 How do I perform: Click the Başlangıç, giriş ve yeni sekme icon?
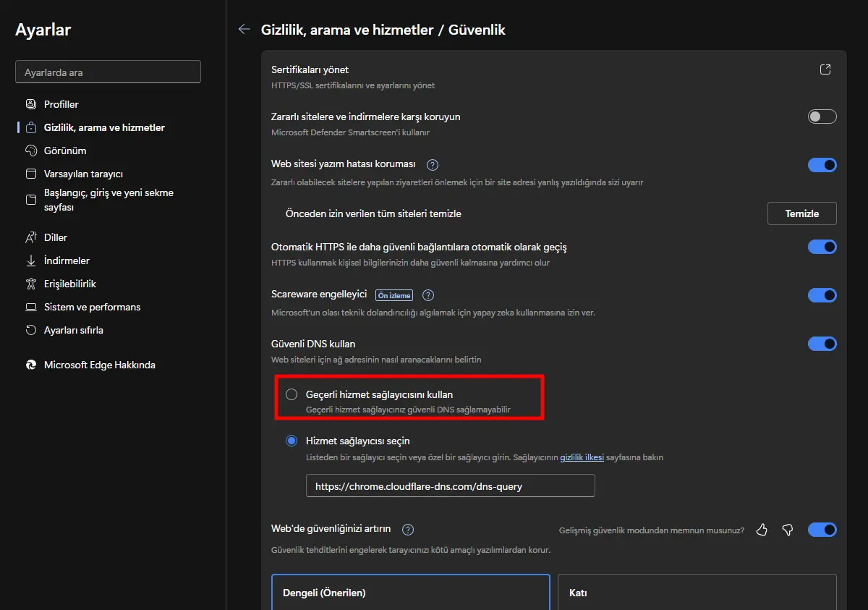tap(30, 200)
